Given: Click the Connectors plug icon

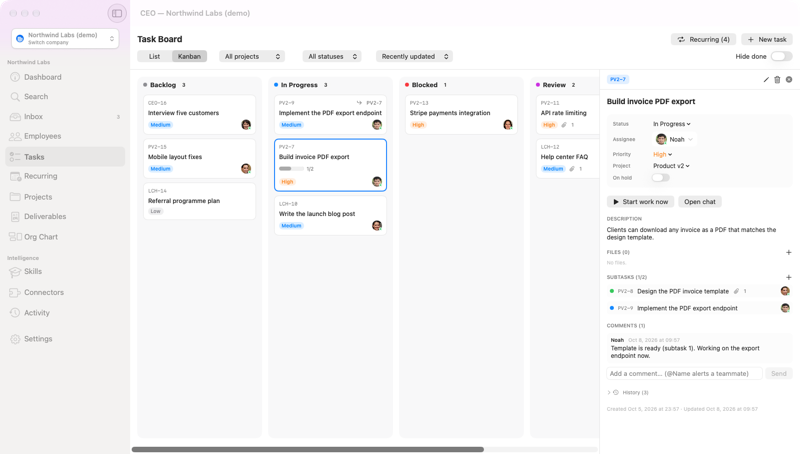Looking at the screenshot, I should 15,292.
